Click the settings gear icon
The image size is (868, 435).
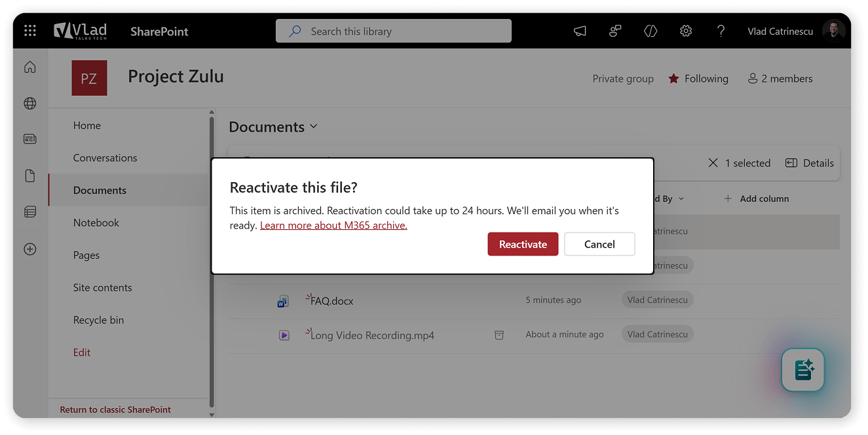[685, 31]
